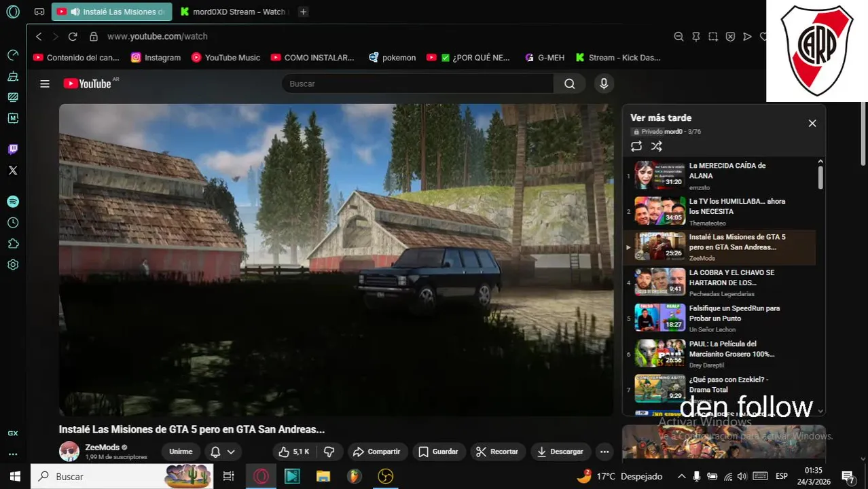Open Contenido del canal bookmark
868x489 pixels.
click(76, 58)
